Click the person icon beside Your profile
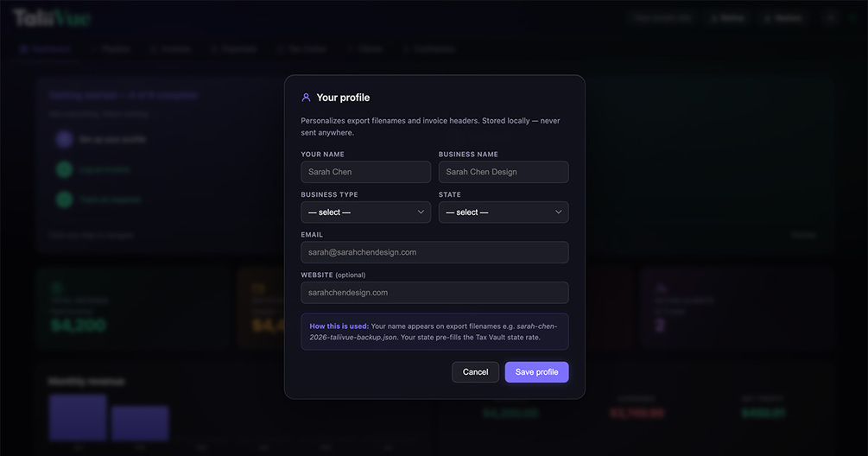This screenshot has height=456, width=868. [x=306, y=98]
